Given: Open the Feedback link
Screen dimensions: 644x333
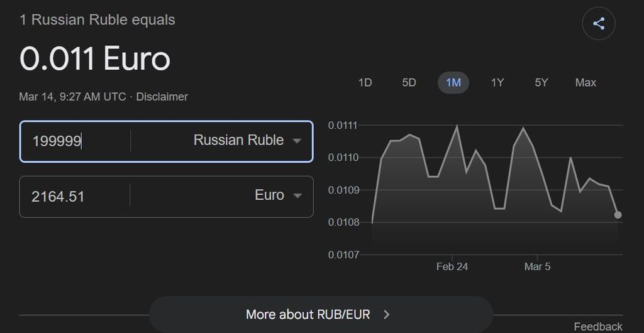Looking at the screenshot, I should click(x=598, y=326).
